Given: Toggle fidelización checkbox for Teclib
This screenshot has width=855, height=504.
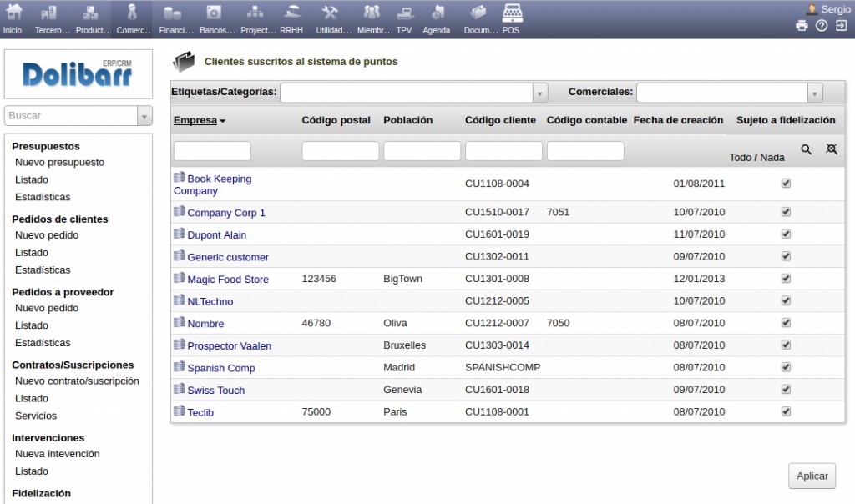Looking at the screenshot, I should pyautogui.click(x=786, y=411).
